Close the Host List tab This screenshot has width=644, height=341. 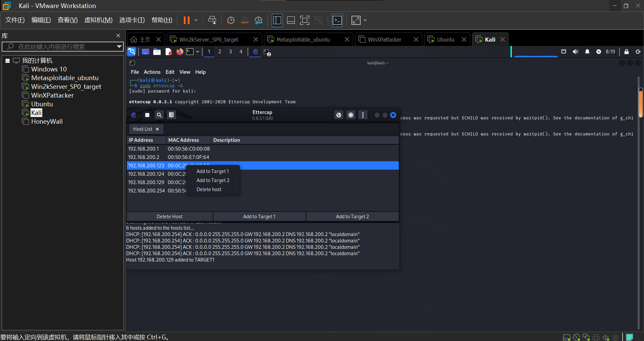[157, 129]
